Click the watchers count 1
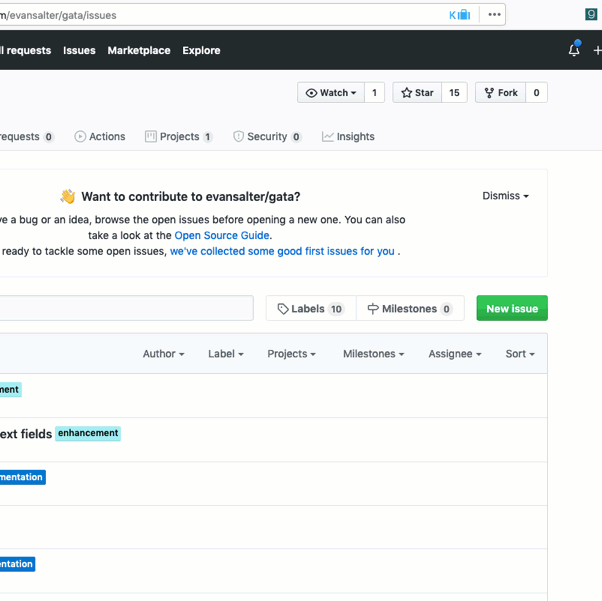 374,93
